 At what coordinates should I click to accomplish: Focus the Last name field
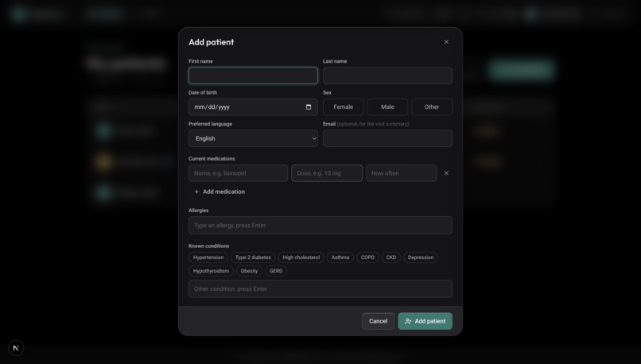click(x=387, y=76)
